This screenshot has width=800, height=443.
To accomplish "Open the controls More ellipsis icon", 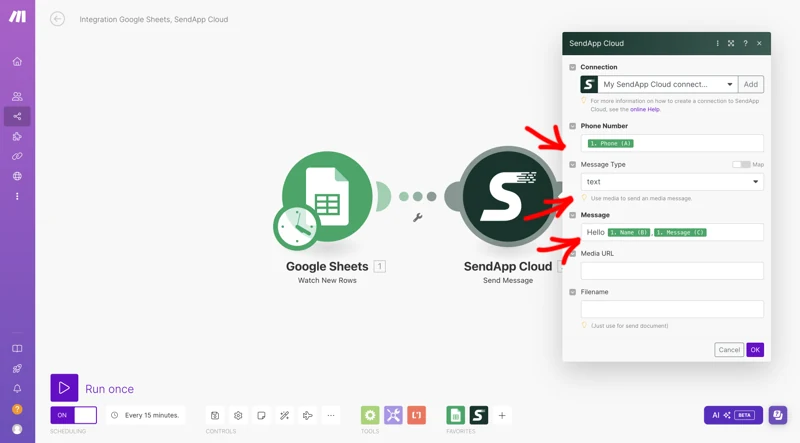I will 331,415.
